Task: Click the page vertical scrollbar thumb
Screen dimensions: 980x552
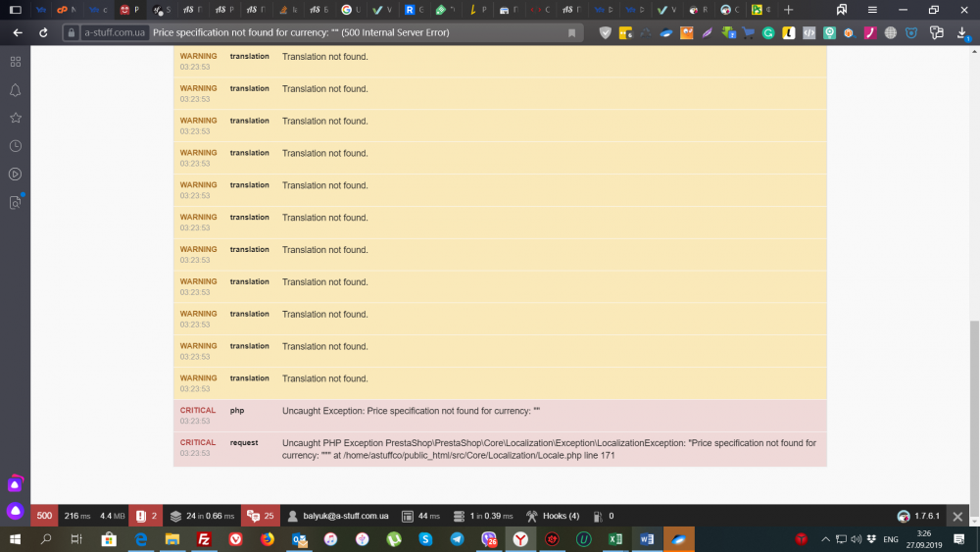Action: 974,419
